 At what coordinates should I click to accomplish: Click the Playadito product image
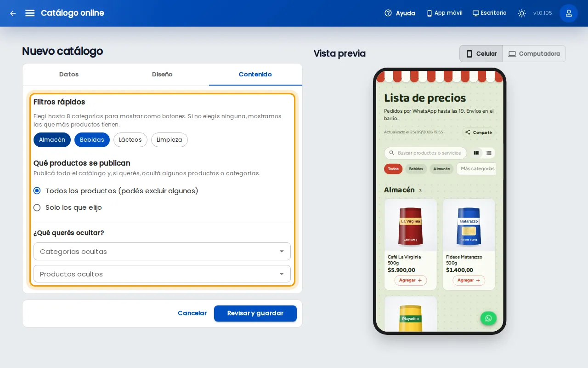coord(411,314)
